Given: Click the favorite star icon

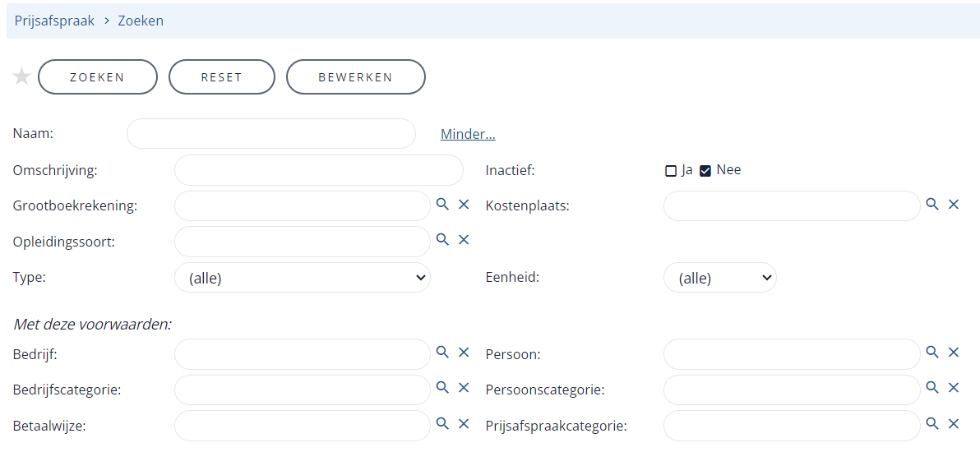Looking at the screenshot, I should pos(22,77).
